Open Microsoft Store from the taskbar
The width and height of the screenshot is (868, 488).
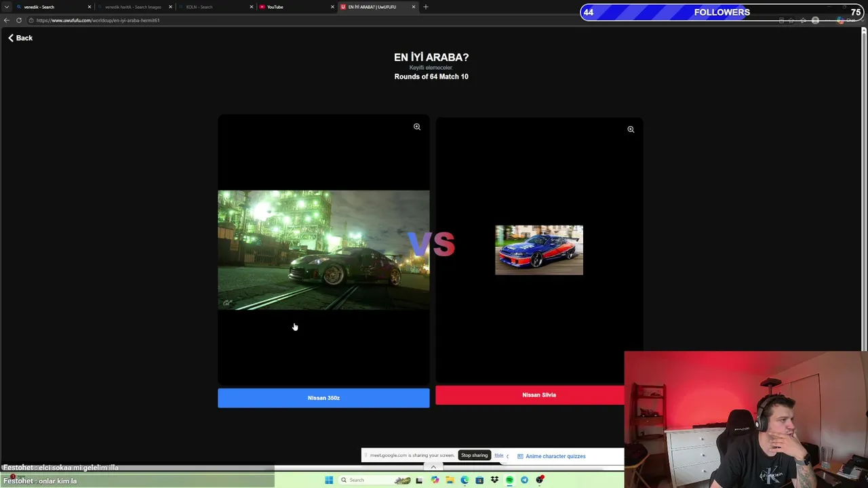(479, 480)
